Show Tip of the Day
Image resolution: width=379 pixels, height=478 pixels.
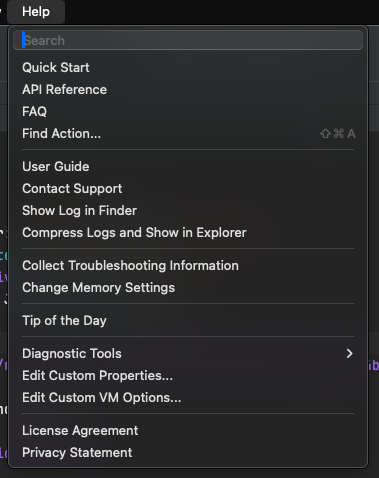[x=188, y=321]
